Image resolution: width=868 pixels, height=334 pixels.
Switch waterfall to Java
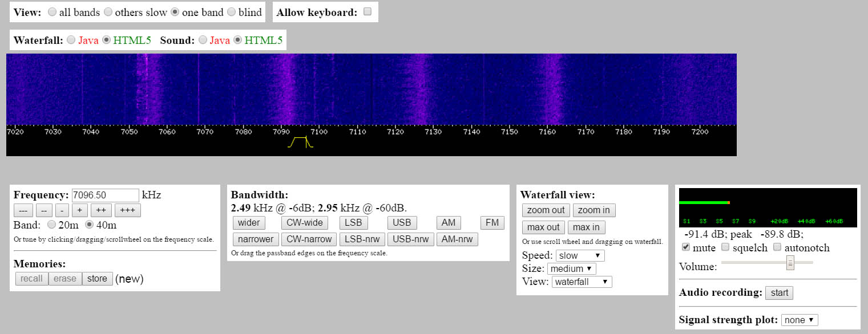coord(71,40)
